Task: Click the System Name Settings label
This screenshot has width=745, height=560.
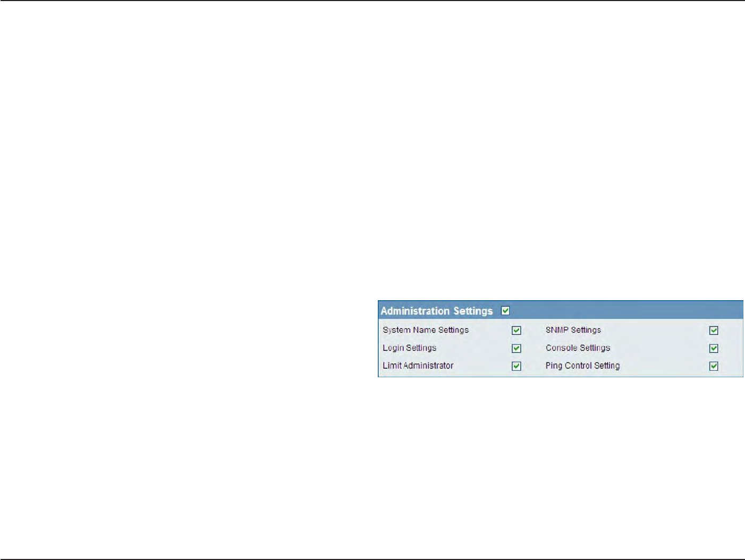Action: pos(426,330)
